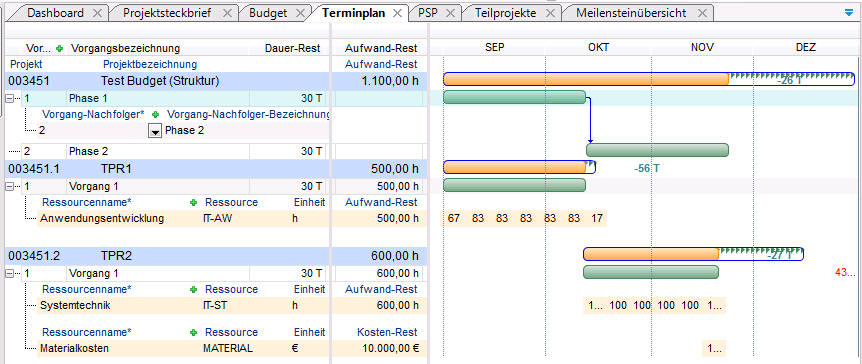Screen dimensions: 862x364
Task: Click the -56 T float label
Action: pyautogui.click(x=646, y=168)
